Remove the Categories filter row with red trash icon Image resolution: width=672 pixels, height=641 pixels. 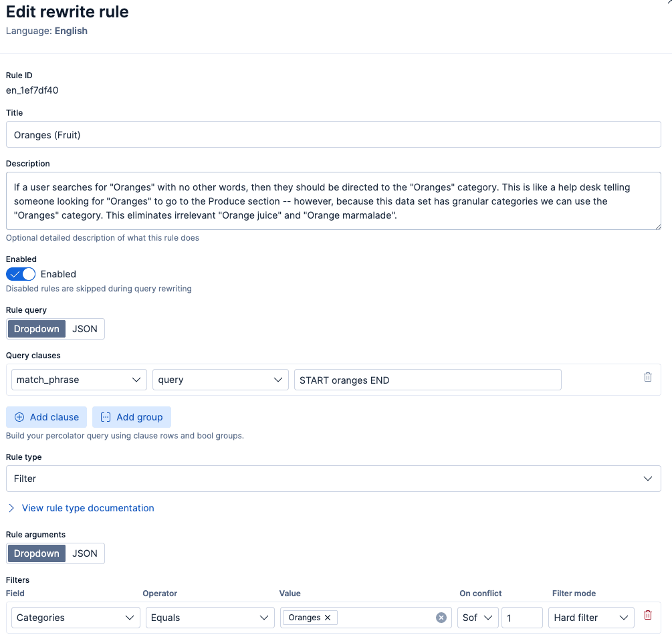[x=647, y=615]
